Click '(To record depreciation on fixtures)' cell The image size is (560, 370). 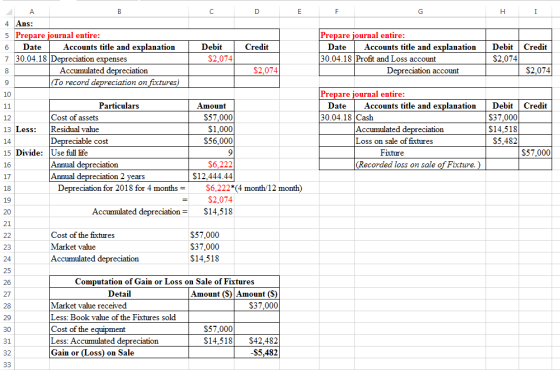[x=119, y=82]
